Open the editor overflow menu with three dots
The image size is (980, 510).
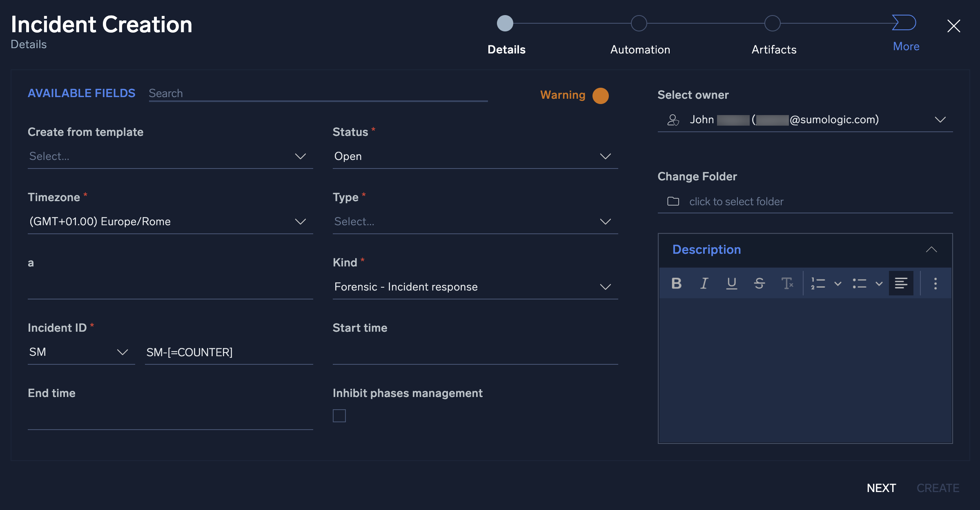[935, 283]
